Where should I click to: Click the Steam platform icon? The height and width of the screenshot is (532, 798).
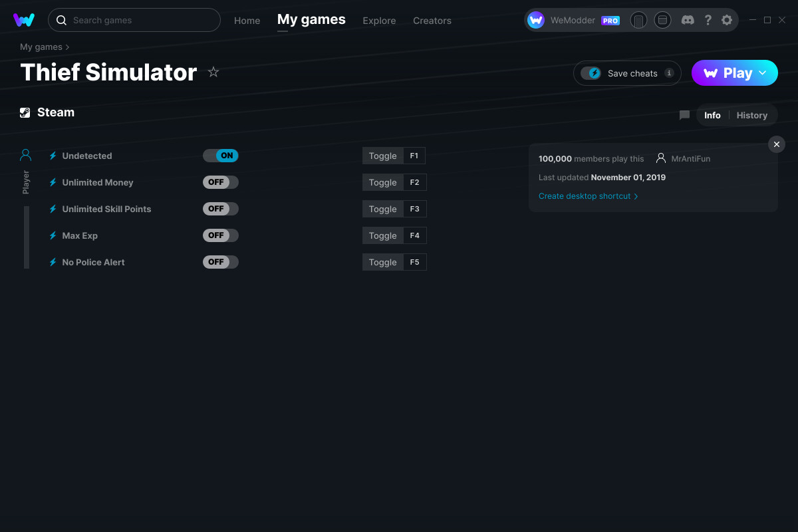(25, 112)
